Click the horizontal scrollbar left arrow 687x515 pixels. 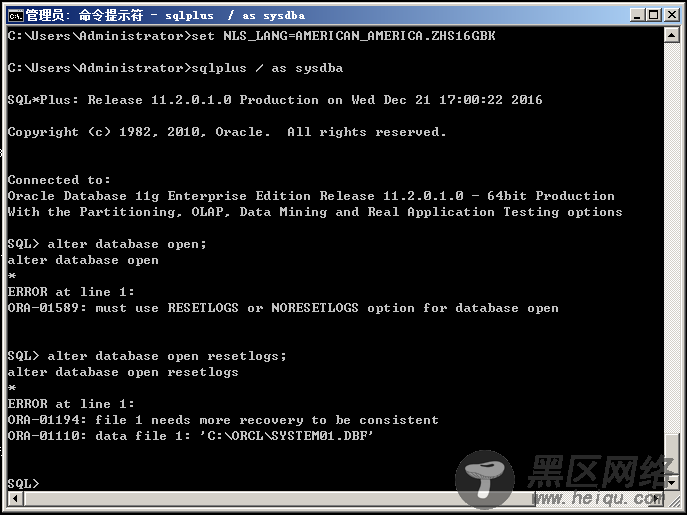16,498
